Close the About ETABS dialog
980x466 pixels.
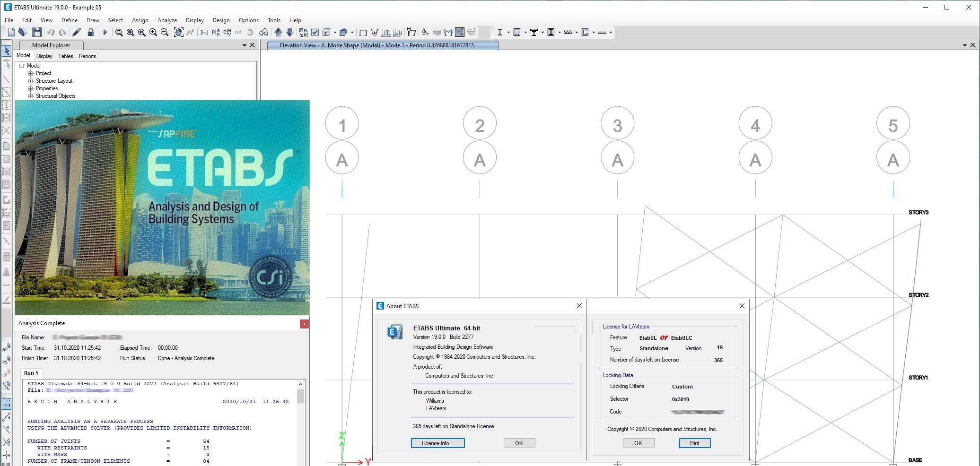579,306
